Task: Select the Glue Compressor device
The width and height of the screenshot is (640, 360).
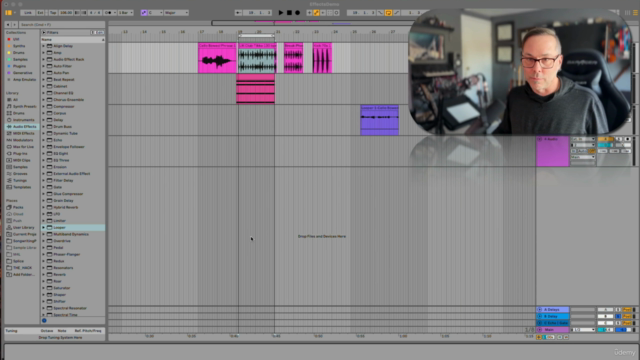Action: (68, 194)
